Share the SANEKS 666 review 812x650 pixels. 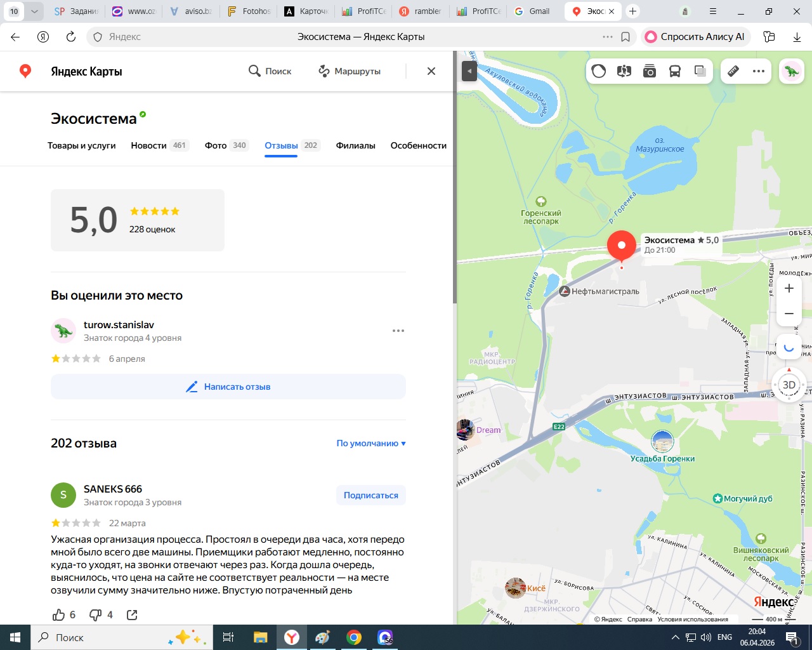[x=132, y=614]
